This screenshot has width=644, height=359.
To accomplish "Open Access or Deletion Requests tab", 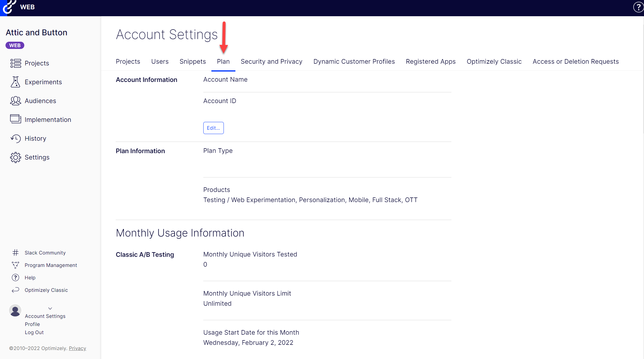I will [575, 62].
